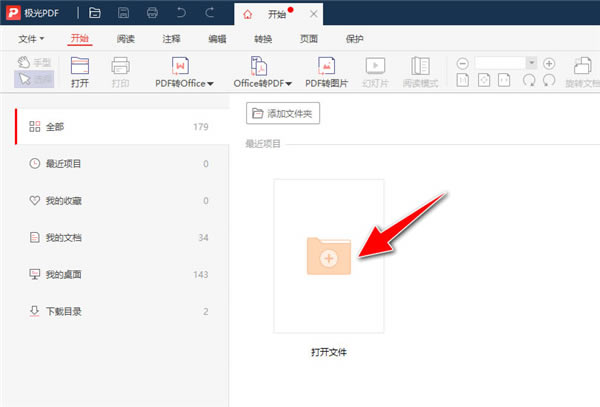Viewport: 600px width, 407px height.
Task: Switch to the 编辑 ribbon tab
Action: 217,39
